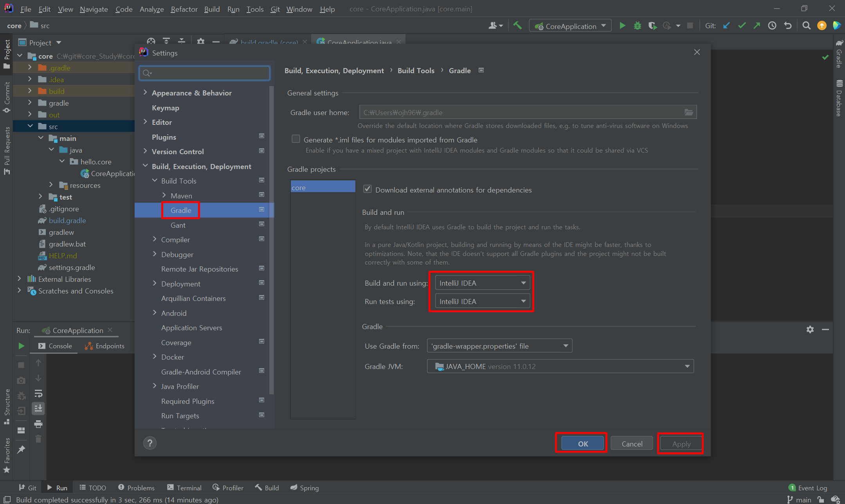Screen dimensions: 845x504
Task: Click the Run panel gear settings icon
Action: 810,329
